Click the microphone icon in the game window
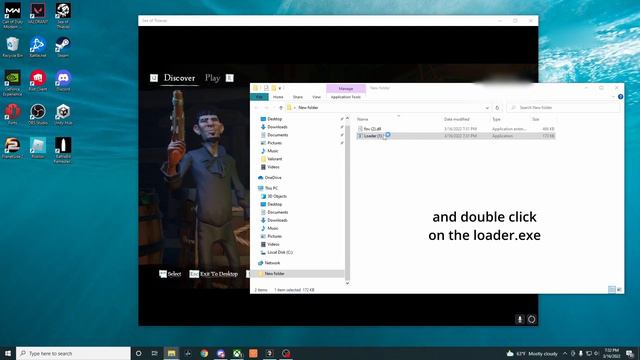This screenshot has height=360, width=640. click(520, 319)
